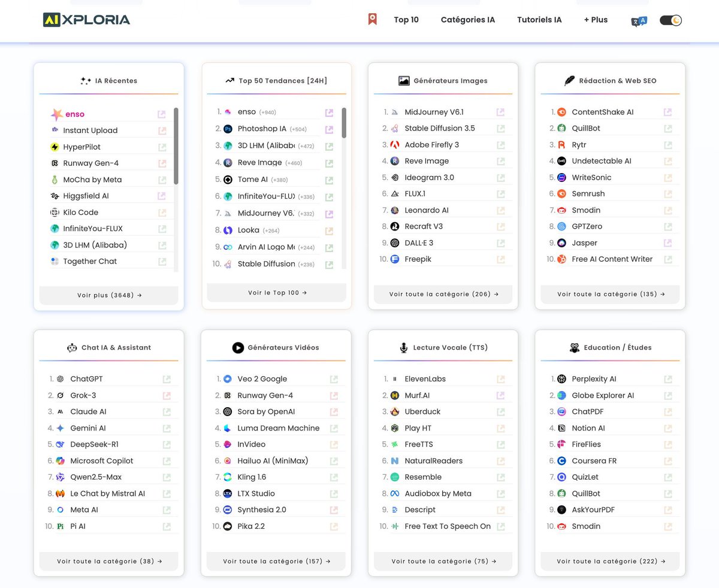
Task: View all 222 Education tools
Action: 610,561
